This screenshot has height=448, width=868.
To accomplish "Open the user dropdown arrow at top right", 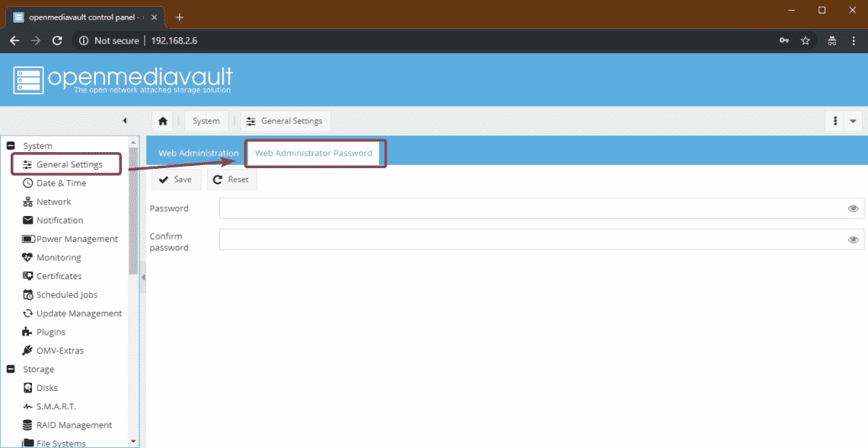I will tap(853, 121).
